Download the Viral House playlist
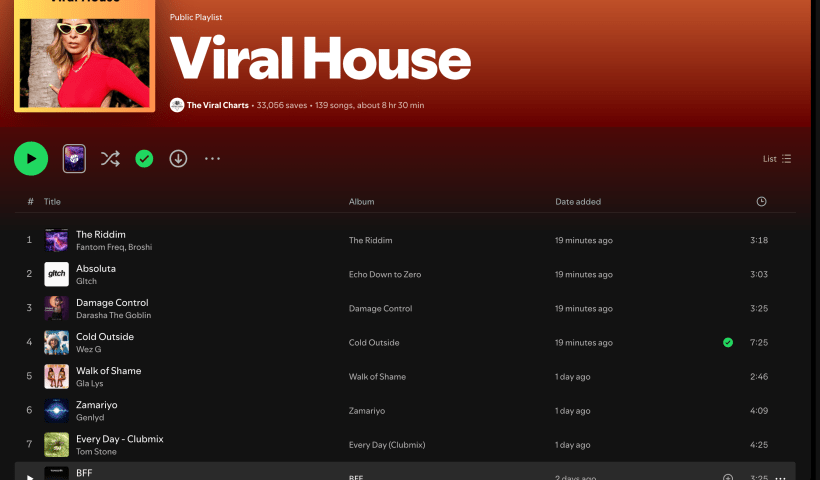 pos(178,158)
